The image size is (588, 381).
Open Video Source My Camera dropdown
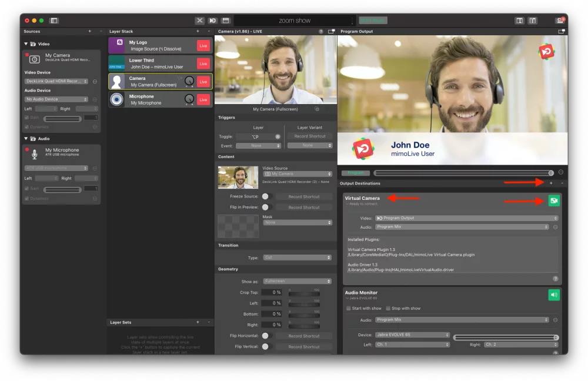298,174
